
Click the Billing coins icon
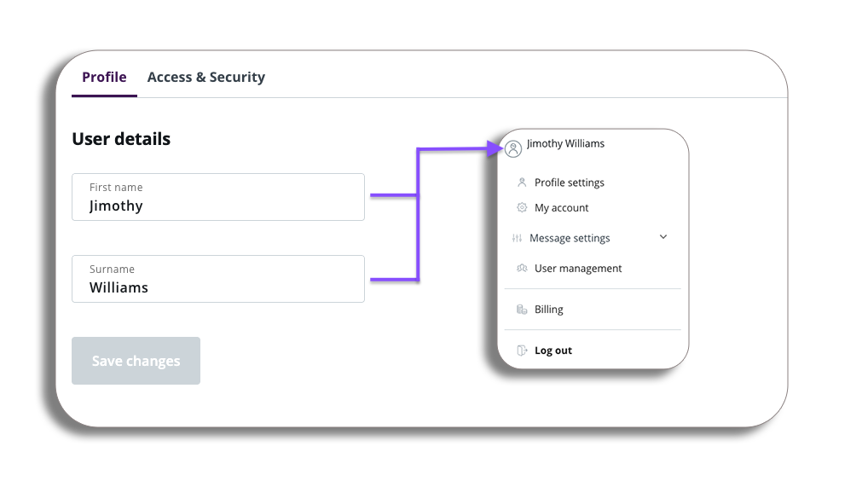pos(522,310)
